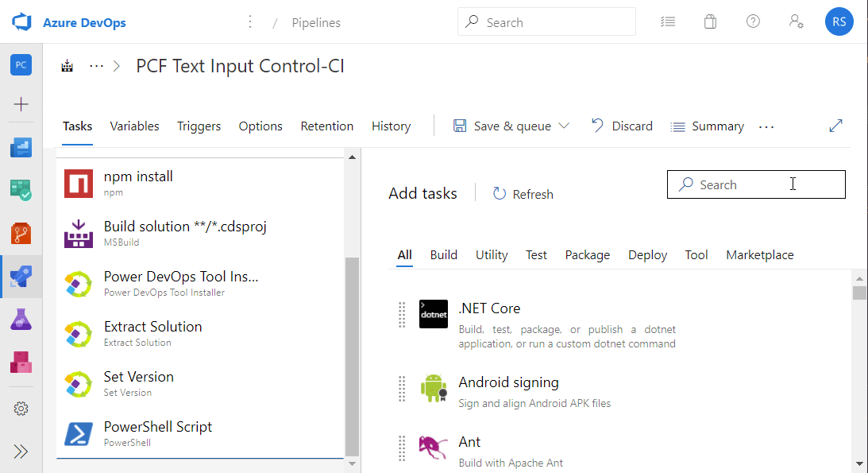Open more actions ellipsis next to Summary
The height and width of the screenshot is (473, 868).
[766, 127]
